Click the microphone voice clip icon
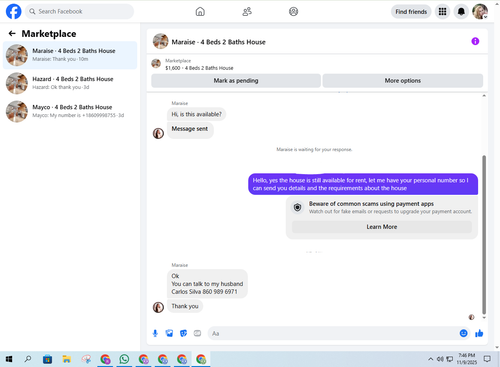Image resolution: width=500 pixels, height=367 pixels. [155, 333]
